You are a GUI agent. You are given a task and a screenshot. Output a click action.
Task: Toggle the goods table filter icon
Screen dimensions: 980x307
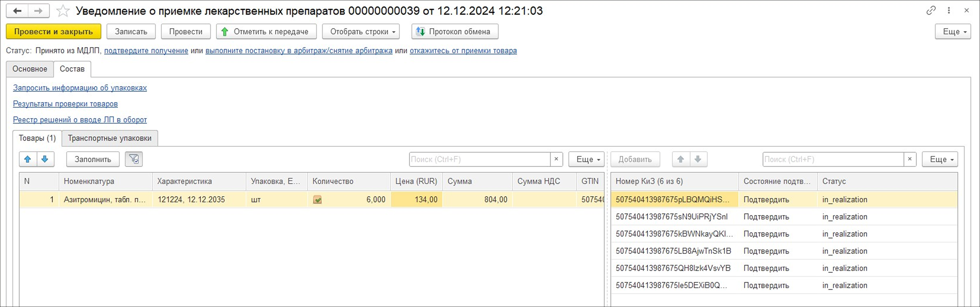point(134,159)
